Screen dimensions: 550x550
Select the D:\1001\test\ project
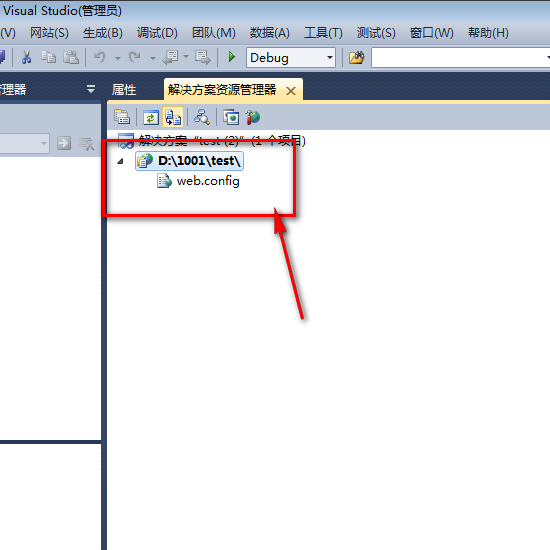[x=189, y=161]
